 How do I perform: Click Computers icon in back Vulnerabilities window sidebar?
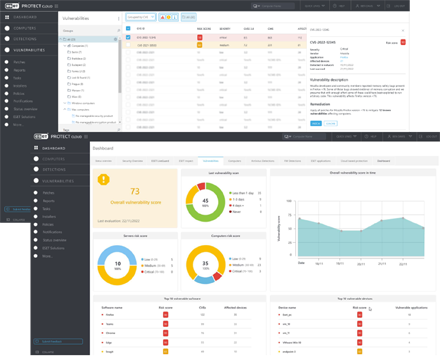point(7,28)
